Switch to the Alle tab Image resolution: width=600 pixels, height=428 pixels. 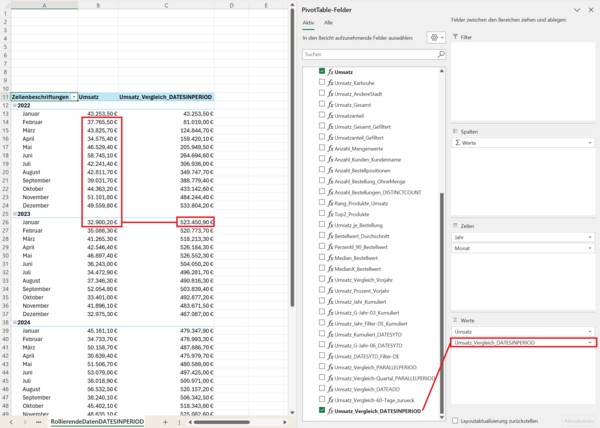pyautogui.click(x=329, y=21)
